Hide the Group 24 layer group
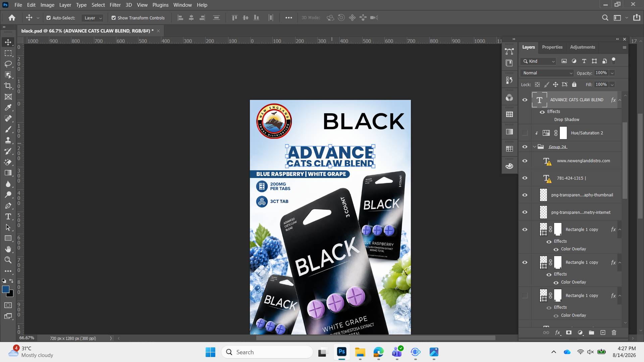644x362 pixels. [x=525, y=147]
